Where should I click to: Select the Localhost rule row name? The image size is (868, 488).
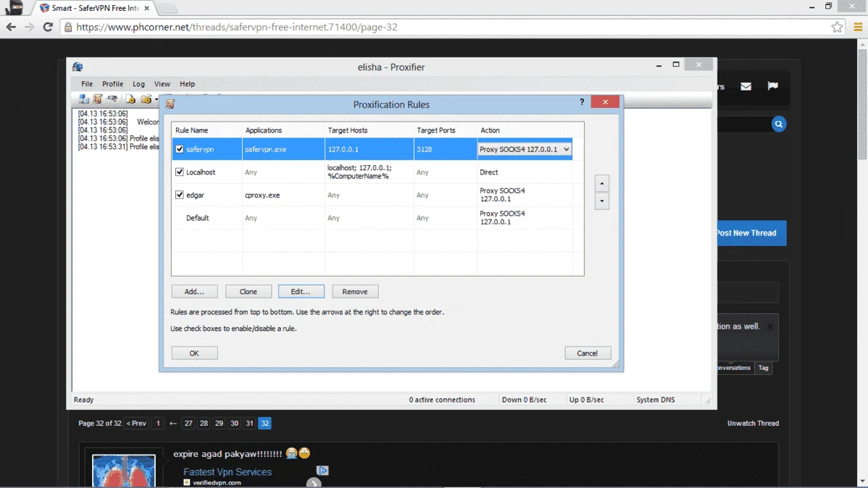[201, 172]
